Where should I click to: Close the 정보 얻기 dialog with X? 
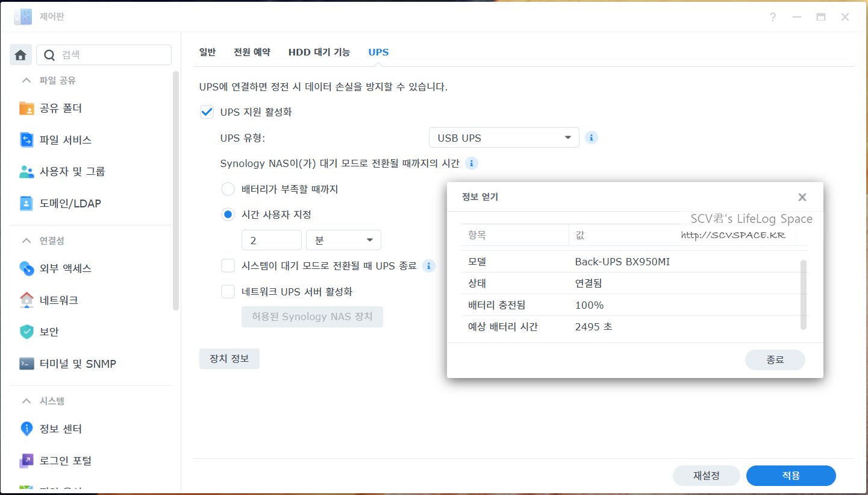pos(802,197)
